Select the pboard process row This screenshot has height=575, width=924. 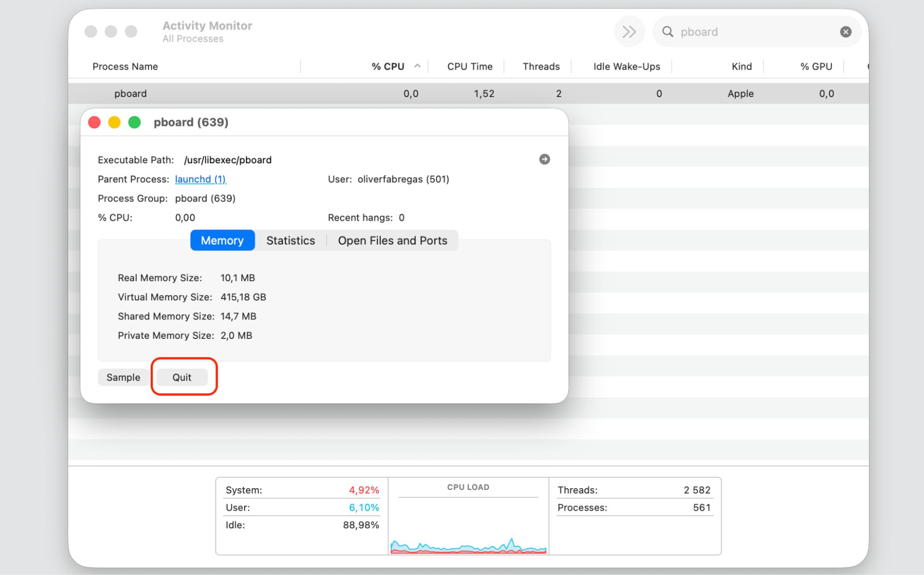tap(468, 93)
